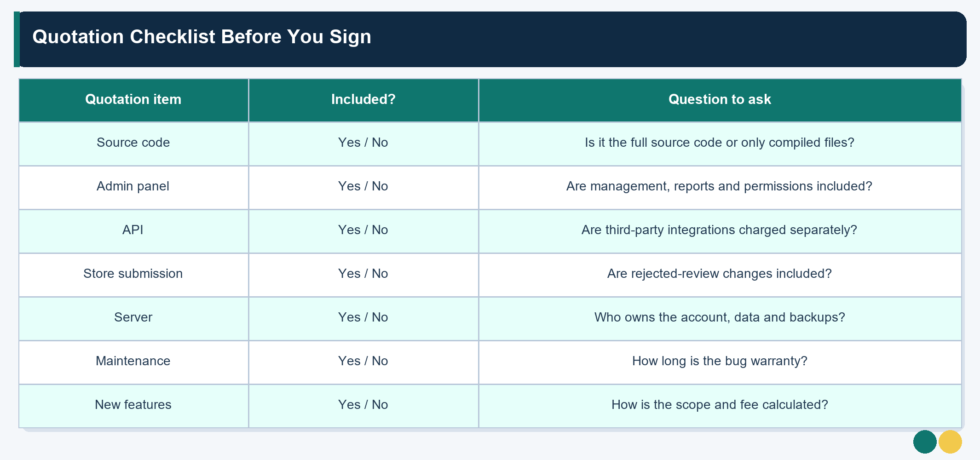980x460 pixels.
Task: Click the Admin panel row label
Action: (x=133, y=186)
